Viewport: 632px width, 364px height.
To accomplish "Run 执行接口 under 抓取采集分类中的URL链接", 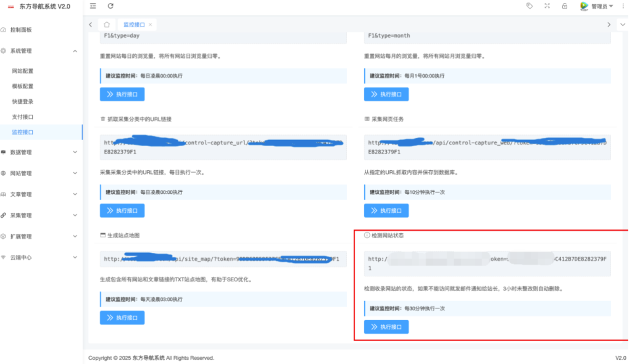I will [x=122, y=210].
